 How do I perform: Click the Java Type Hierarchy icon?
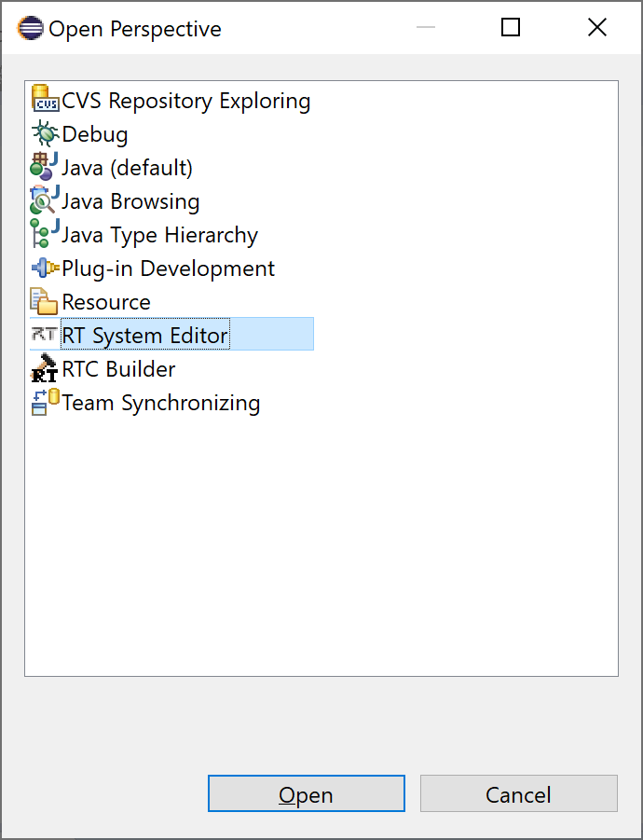point(45,235)
